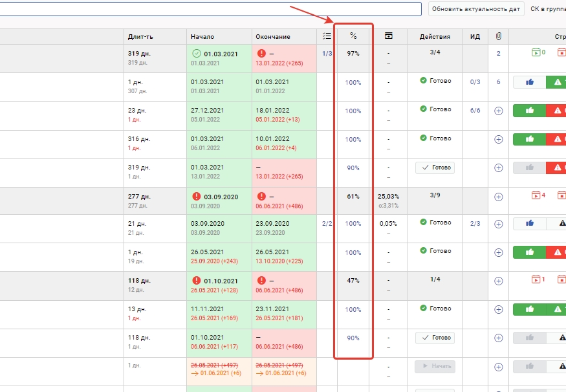Click the red alert icon beside 03.09.2020
This screenshot has height=392, width=566.
tap(197, 196)
